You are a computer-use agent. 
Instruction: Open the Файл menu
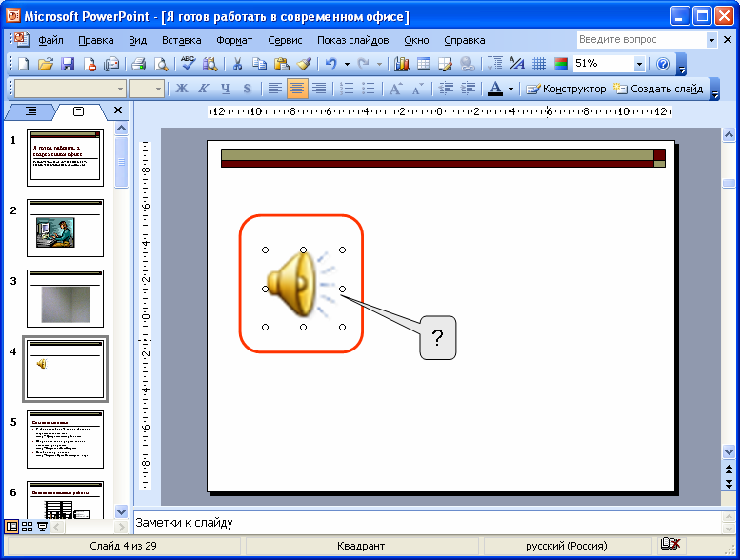(50, 40)
